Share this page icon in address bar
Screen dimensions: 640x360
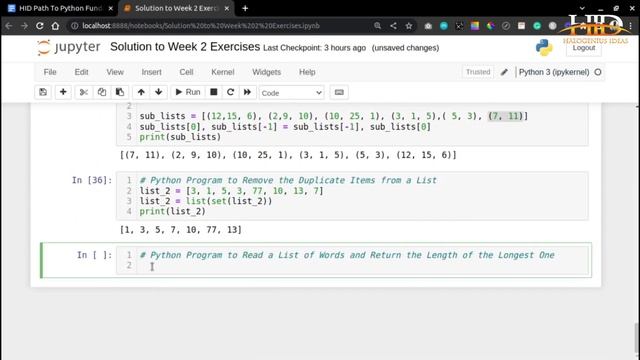[x=393, y=26]
